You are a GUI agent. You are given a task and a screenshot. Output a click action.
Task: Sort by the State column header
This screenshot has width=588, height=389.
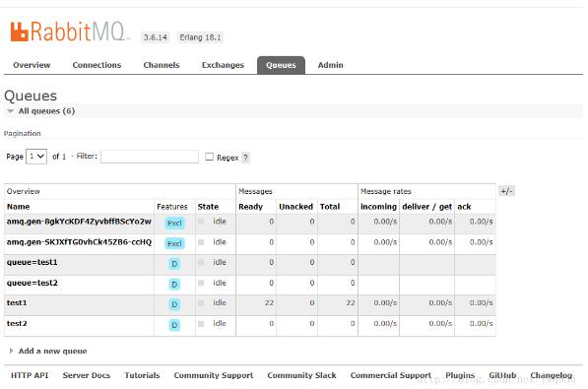[x=208, y=207]
